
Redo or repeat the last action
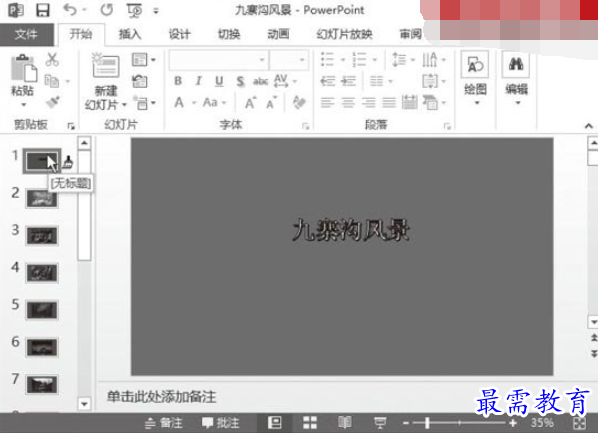[x=107, y=10]
